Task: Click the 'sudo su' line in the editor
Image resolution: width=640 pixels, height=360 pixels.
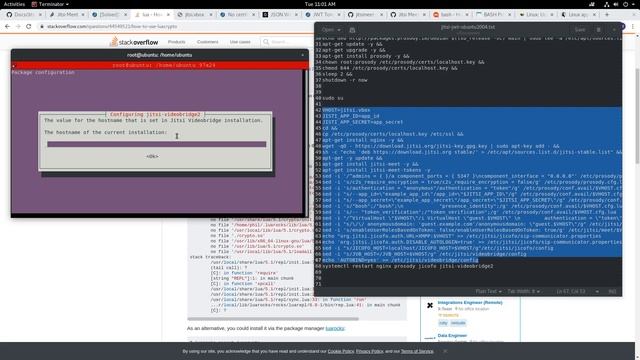Action: (x=333, y=98)
